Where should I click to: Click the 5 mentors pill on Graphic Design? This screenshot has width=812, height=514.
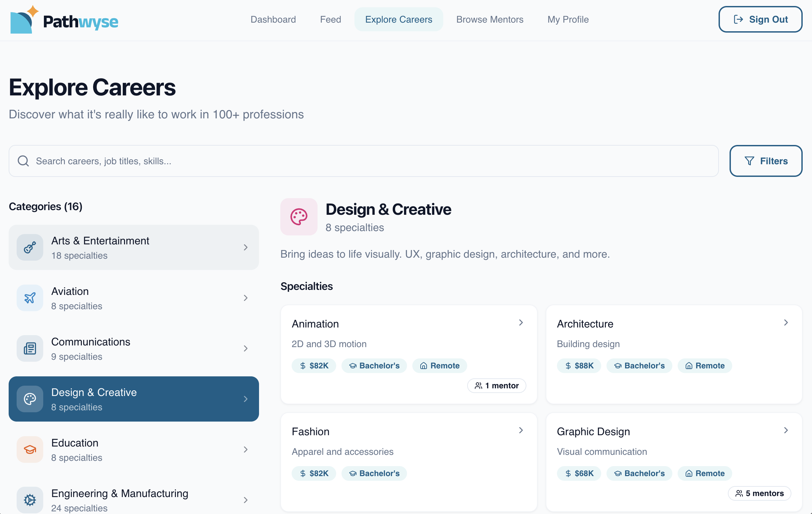tap(759, 493)
